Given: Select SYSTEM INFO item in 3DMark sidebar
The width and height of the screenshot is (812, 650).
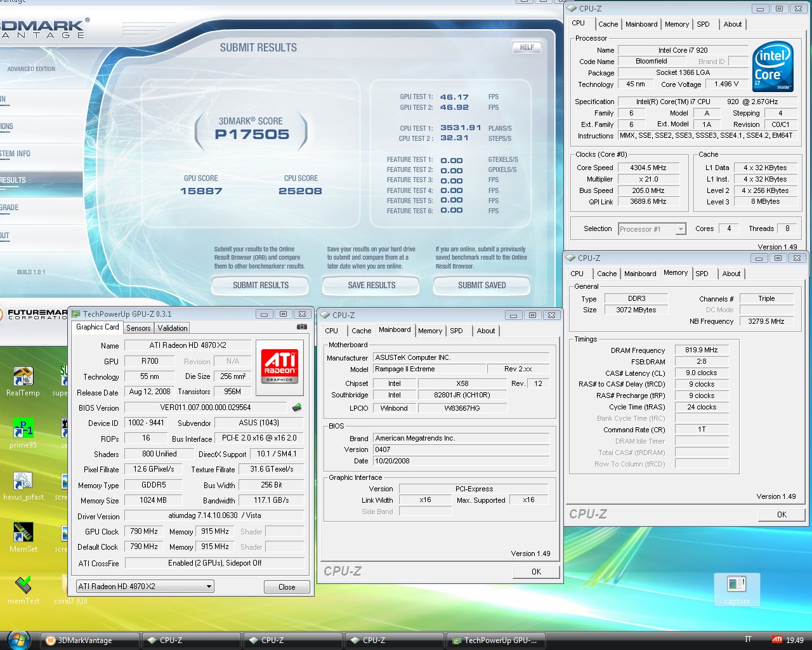Looking at the screenshot, I should tap(41, 154).
